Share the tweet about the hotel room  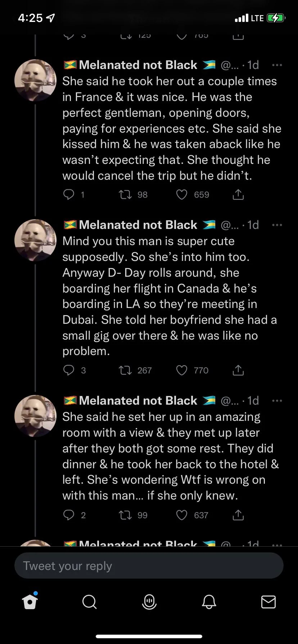pos(238,515)
